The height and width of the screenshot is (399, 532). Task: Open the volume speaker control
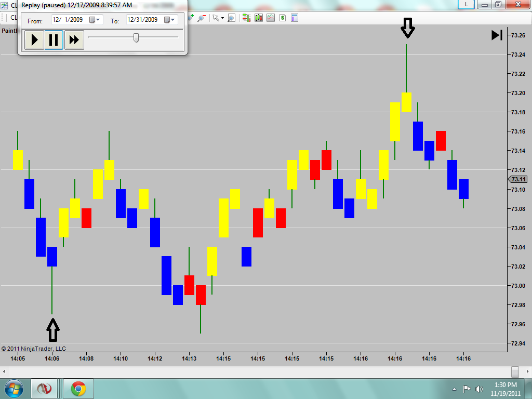point(479,389)
